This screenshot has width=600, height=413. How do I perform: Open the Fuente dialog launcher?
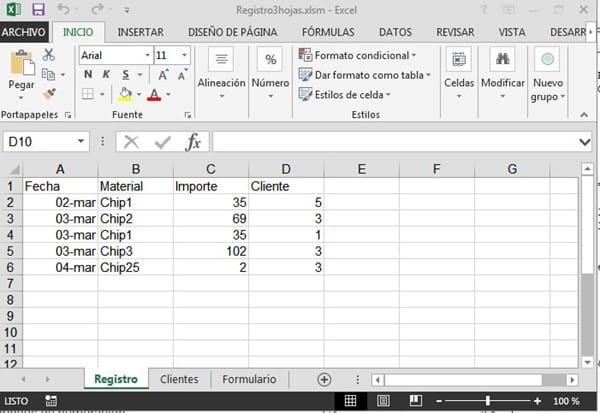click(x=188, y=115)
